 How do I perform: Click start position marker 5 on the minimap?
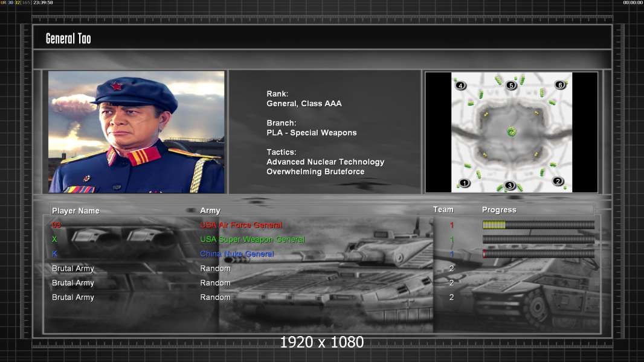(x=511, y=85)
